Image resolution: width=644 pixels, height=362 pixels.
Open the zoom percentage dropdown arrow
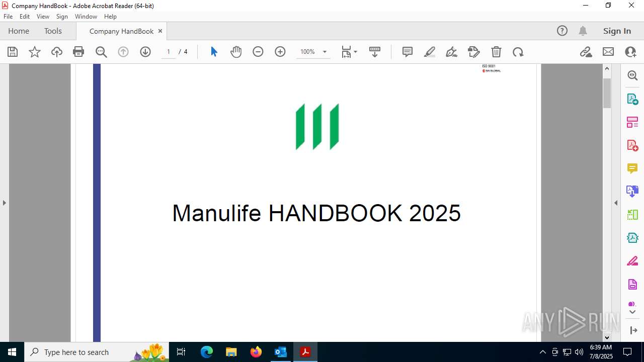click(325, 52)
